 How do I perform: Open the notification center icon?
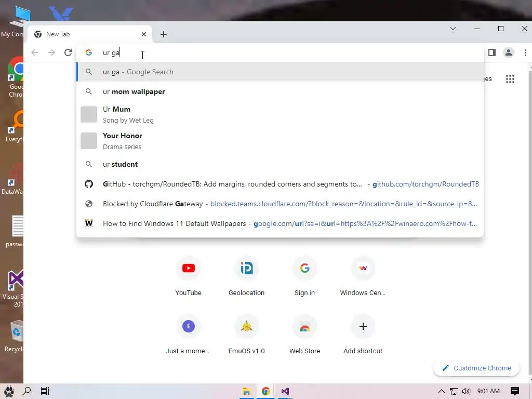515,391
